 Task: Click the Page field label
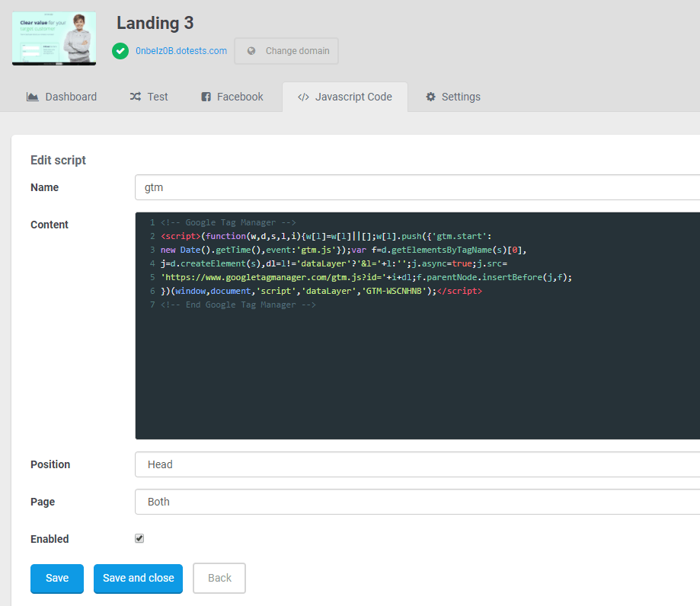(x=43, y=502)
